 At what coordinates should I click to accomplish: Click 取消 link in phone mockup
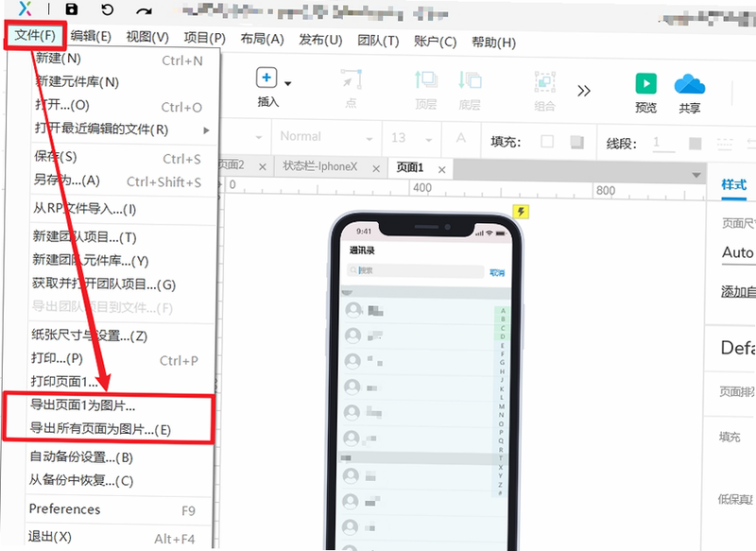[497, 273]
